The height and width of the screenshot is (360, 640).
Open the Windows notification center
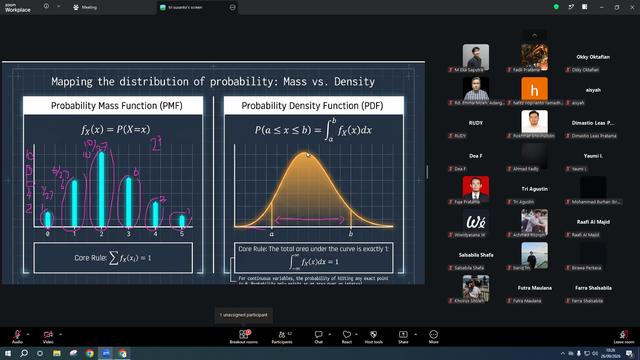pyautogui.click(x=630, y=353)
